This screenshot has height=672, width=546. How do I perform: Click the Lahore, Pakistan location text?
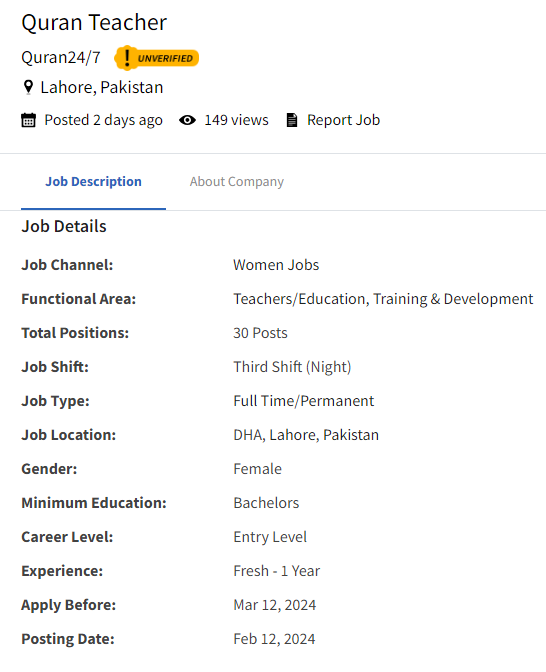pos(102,87)
